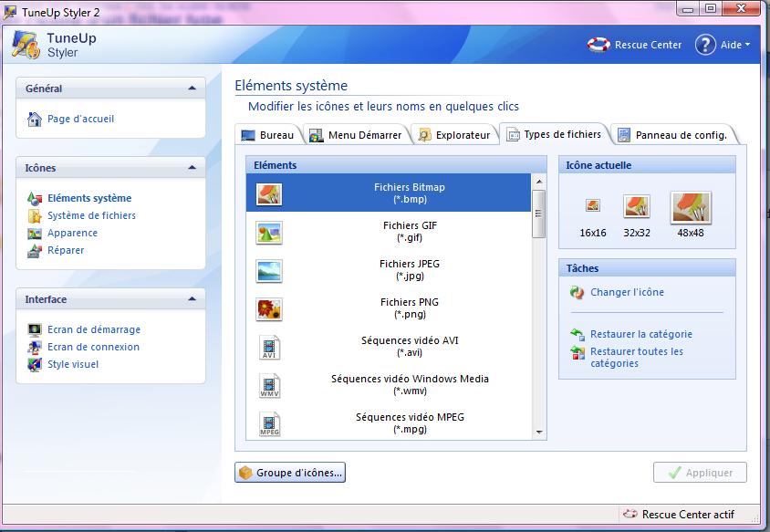770x532 pixels.
Task: Select the Fichiers GIF (*.gif) row
Action: (389, 233)
